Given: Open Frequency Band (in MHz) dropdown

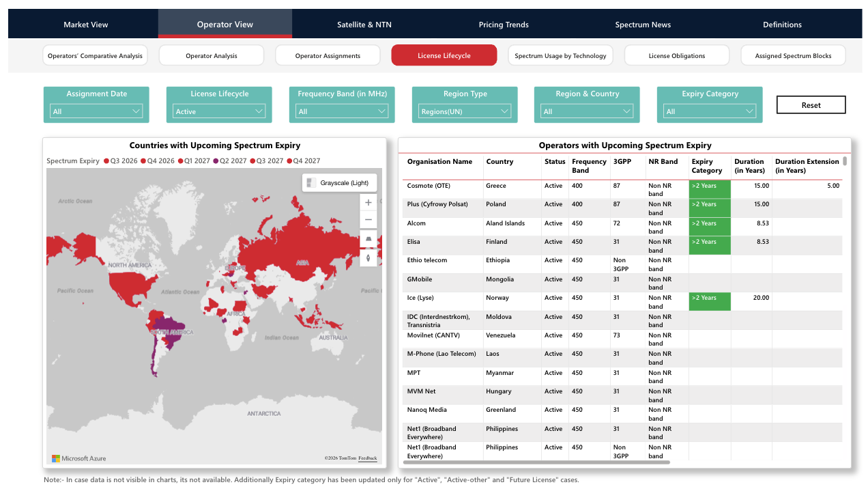Looking at the screenshot, I should (x=342, y=111).
